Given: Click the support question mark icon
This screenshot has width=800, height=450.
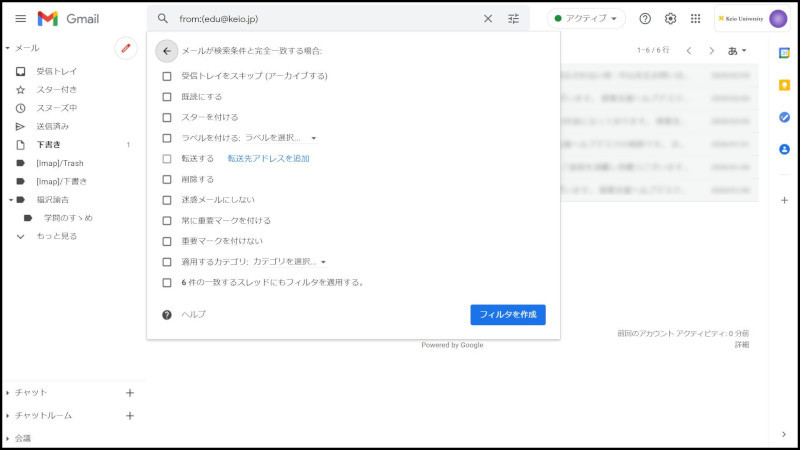Looking at the screenshot, I should tap(645, 18).
